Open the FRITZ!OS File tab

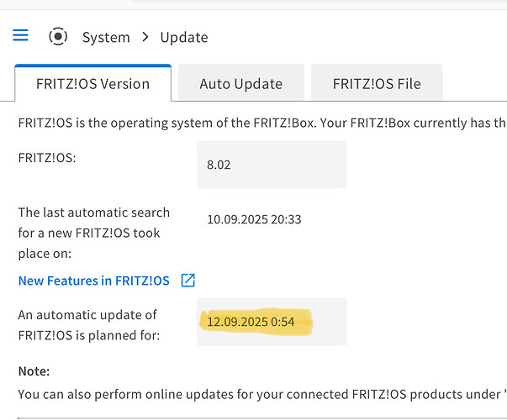point(377,83)
